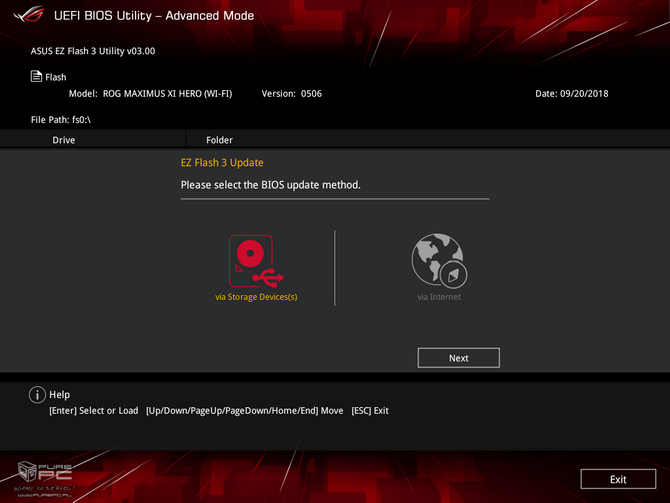Click the 'Model: ROG MAXIMUS XI HERO (WI-FI)' text
The height and width of the screenshot is (503, 670).
coord(150,94)
